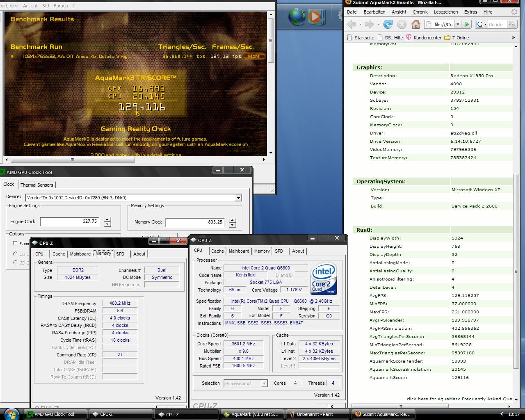Open the T-Online bookmarks folder

[457, 37]
